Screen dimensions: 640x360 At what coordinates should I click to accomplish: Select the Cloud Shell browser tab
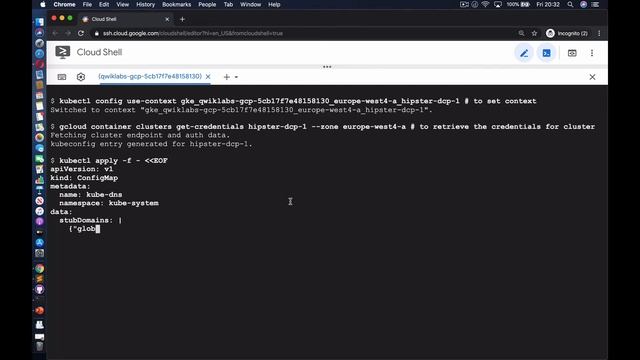(x=125, y=19)
